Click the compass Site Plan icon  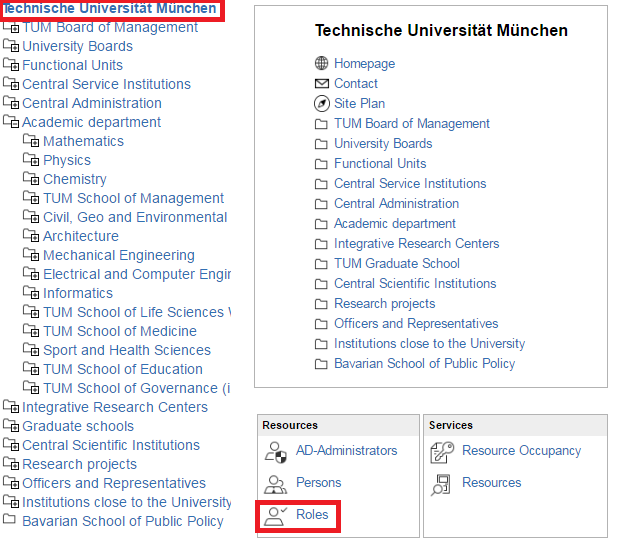(x=321, y=104)
